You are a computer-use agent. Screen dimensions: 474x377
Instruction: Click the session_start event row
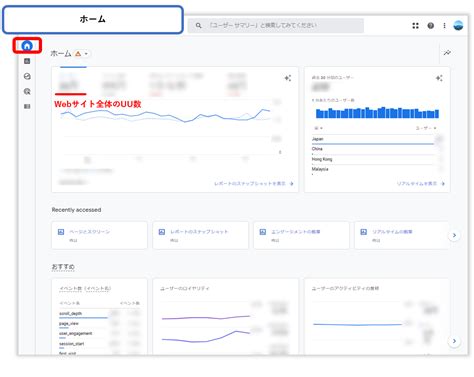(x=100, y=344)
